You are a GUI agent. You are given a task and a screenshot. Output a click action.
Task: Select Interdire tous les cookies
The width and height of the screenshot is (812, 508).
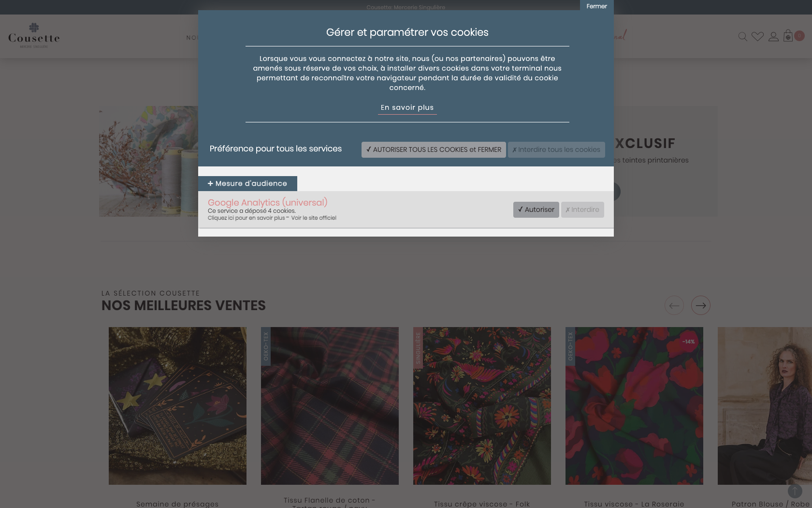(556, 149)
